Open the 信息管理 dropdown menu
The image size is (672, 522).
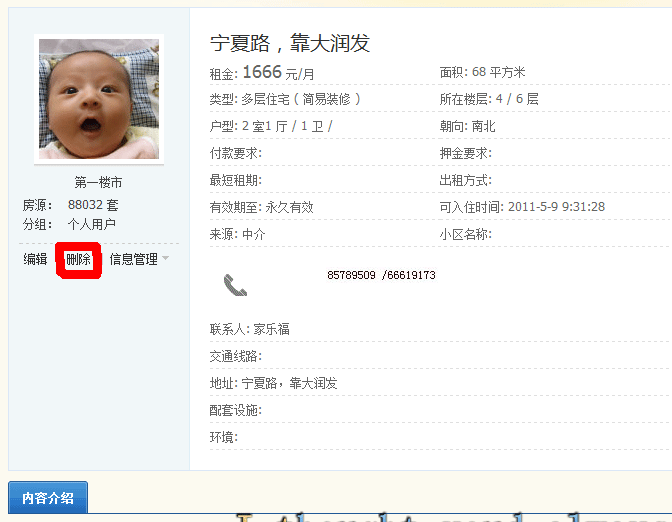[x=134, y=259]
